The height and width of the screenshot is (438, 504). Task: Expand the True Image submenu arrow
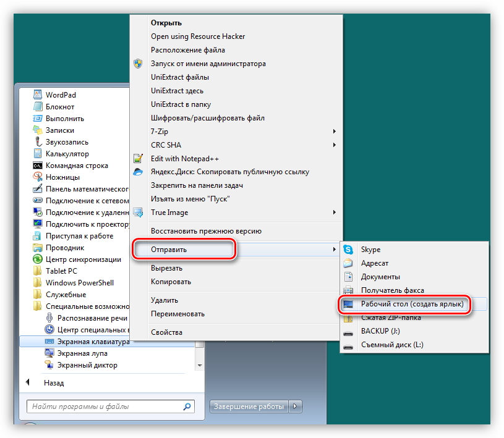point(335,213)
